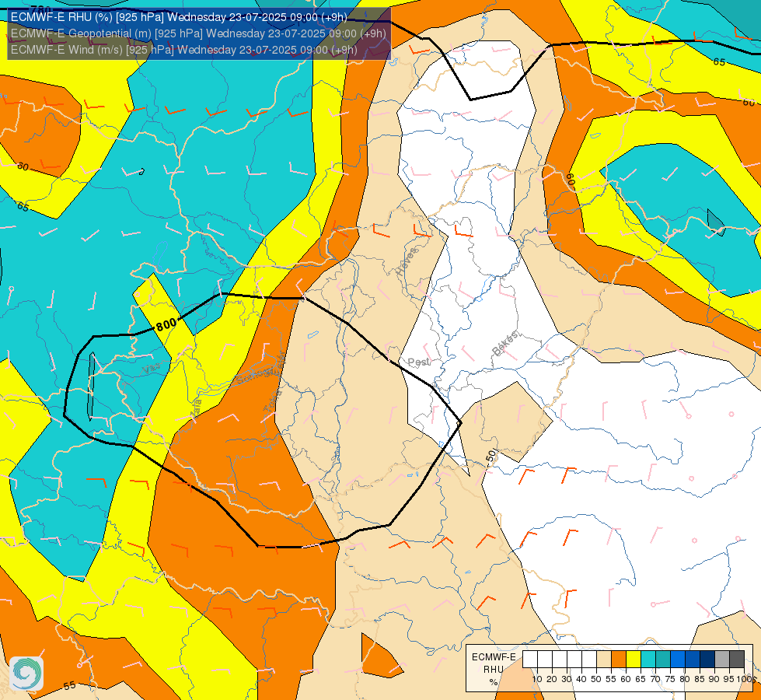Pick the navy 85-90 legend swatch

pos(707,660)
